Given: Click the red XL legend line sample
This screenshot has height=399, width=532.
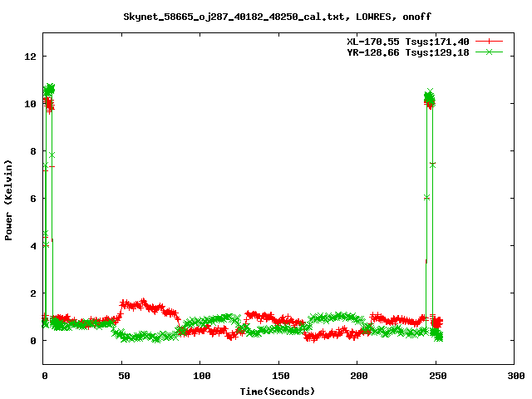Looking at the screenshot, I should (489, 42).
